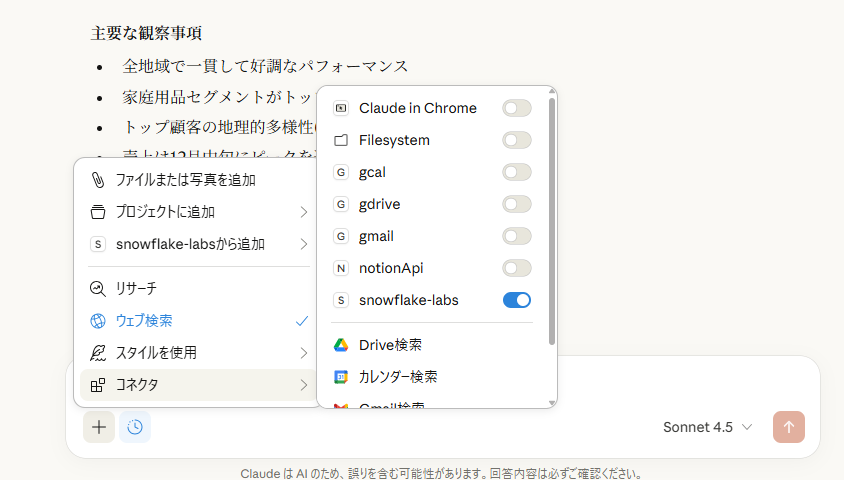Toggle ウェブ検索 in the menu
The image size is (844, 480).
pos(199,321)
